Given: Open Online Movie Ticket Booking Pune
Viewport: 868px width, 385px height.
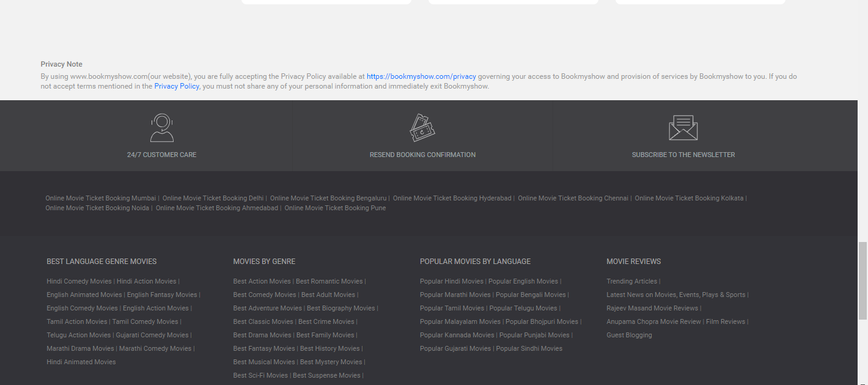Looking at the screenshot, I should [x=335, y=208].
